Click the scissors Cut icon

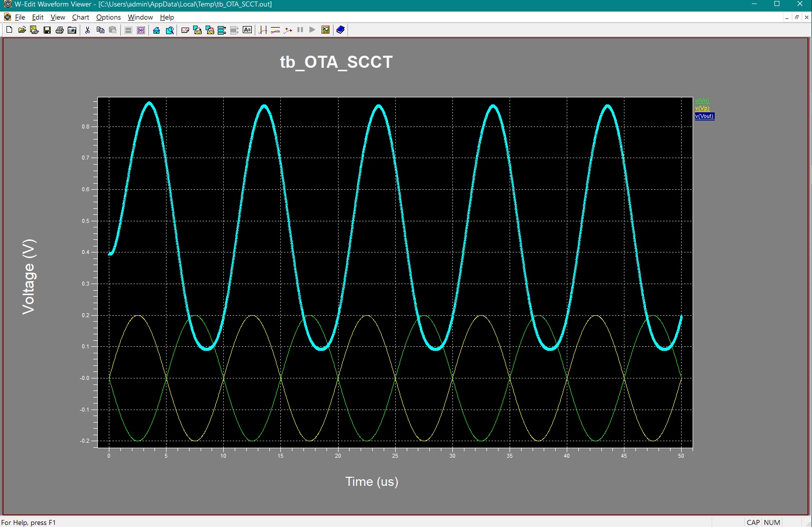(87, 30)
